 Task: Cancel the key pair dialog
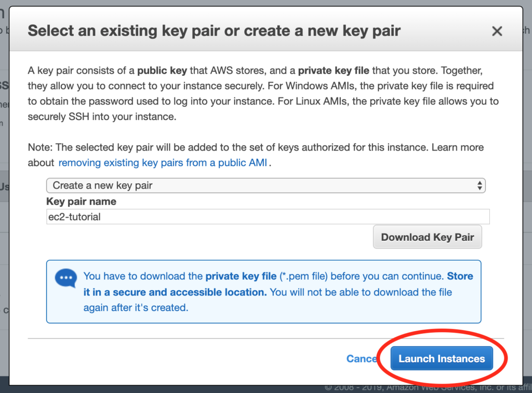point(362,358)
